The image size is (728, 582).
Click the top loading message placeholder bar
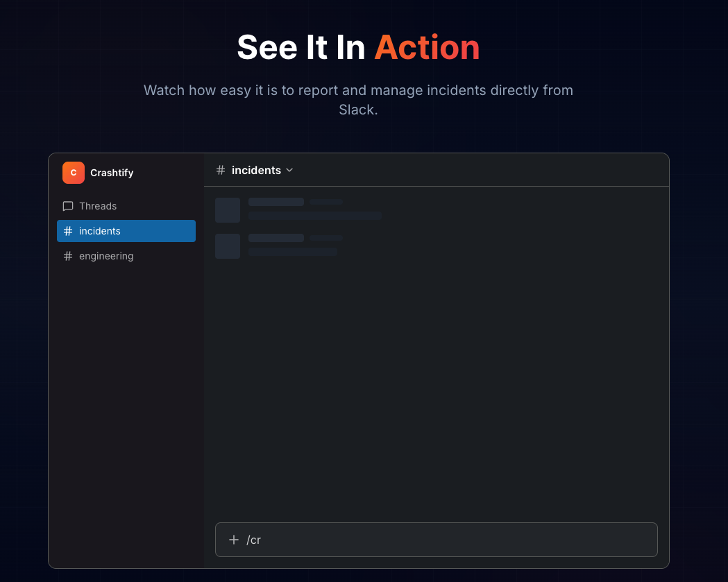[276, 201]
